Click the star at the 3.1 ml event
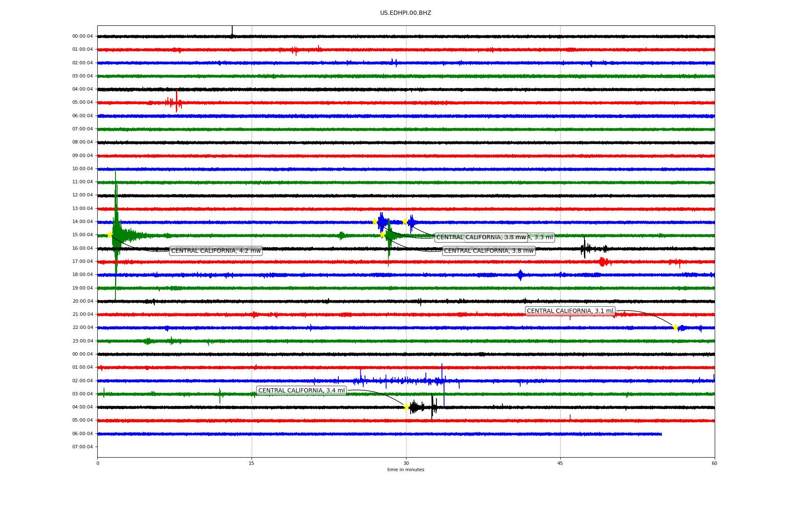 [675, 327]
